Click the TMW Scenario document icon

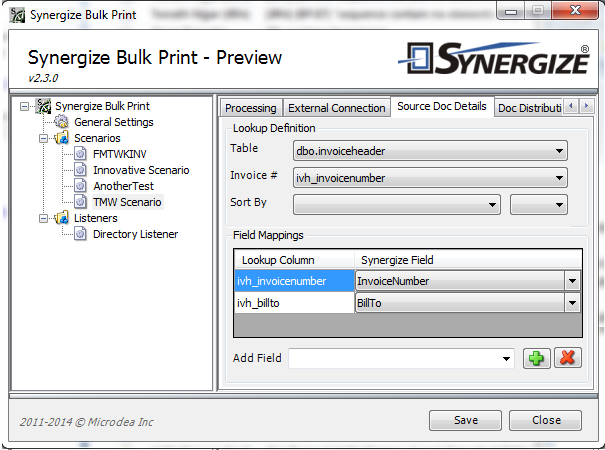80,202
